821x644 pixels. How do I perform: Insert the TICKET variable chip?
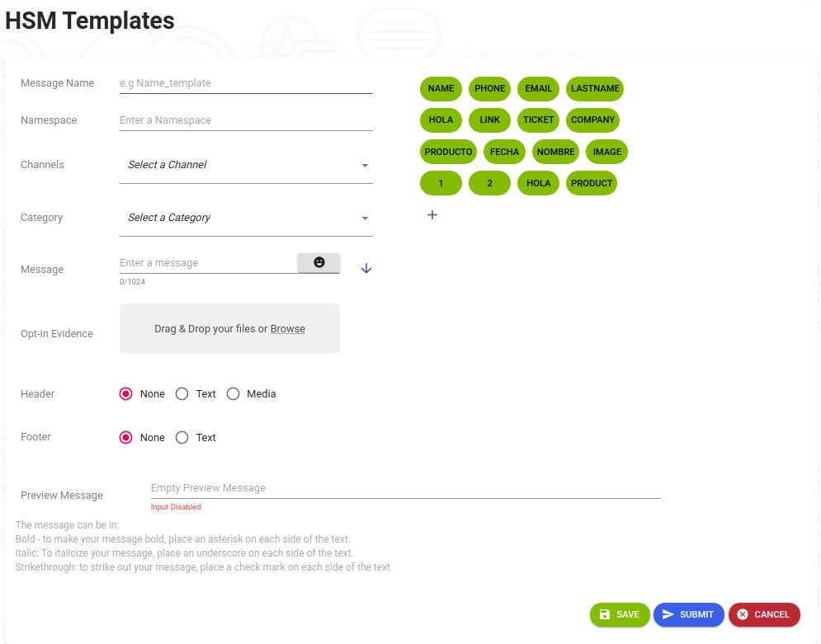538,120
